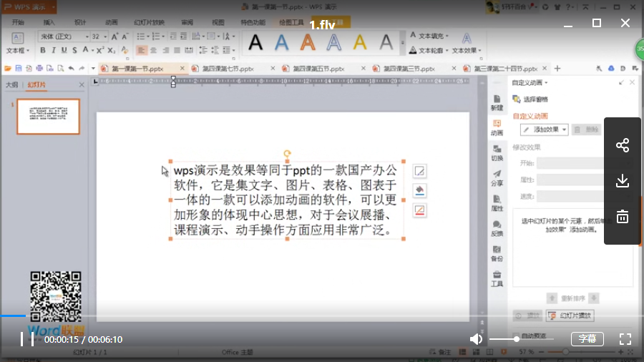This screenshot has height=362, width=644.
Task: Open the 设计 ribbon tab
Action: (79, 22)
